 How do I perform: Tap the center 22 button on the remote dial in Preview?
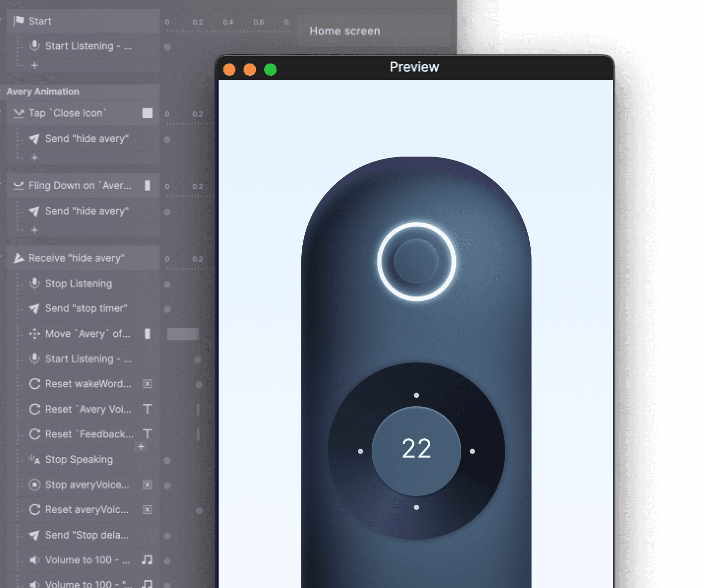click(x=416, y=451)
